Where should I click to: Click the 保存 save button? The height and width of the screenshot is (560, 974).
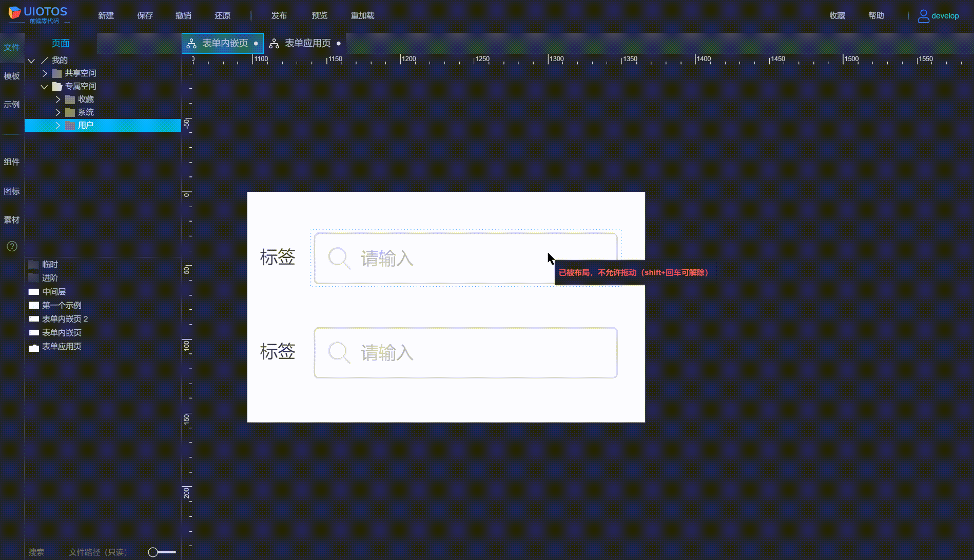(x=145, y=15)
